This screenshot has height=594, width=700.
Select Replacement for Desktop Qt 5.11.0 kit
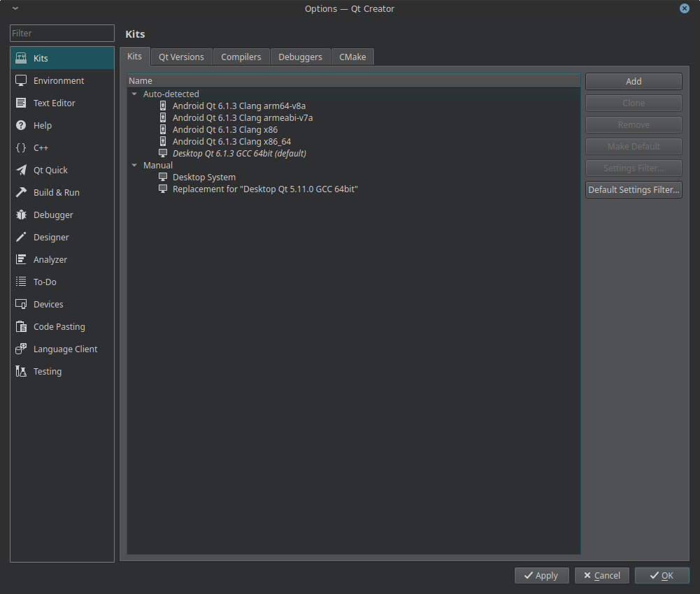(x=265, y=189)
